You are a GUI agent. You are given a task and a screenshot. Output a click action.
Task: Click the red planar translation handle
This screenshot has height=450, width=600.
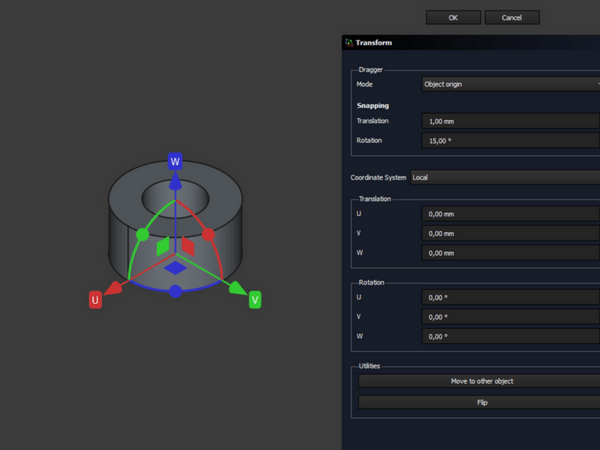point(189,246)
